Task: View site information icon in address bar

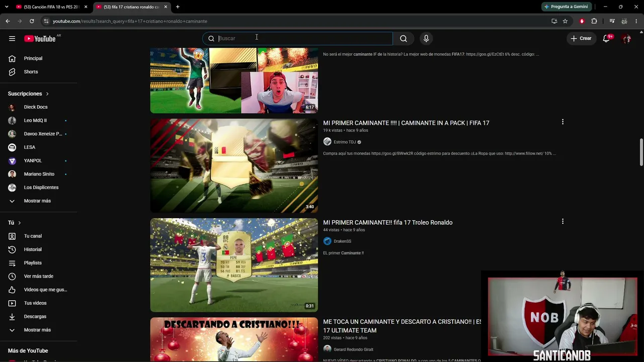Action: [46, 21]
